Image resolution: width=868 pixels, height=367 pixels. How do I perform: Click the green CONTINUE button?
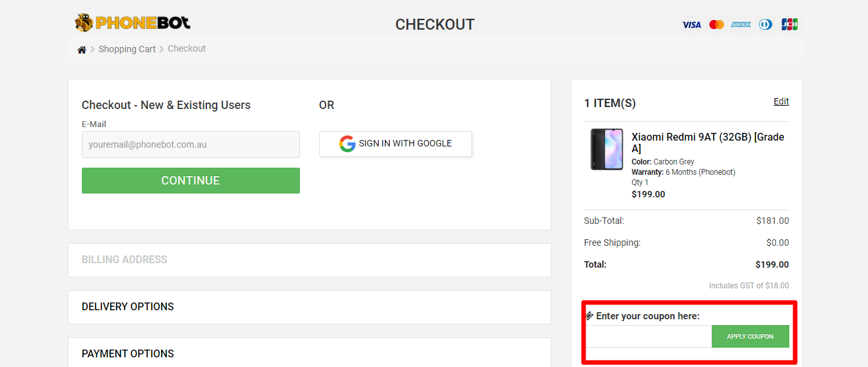191,181
